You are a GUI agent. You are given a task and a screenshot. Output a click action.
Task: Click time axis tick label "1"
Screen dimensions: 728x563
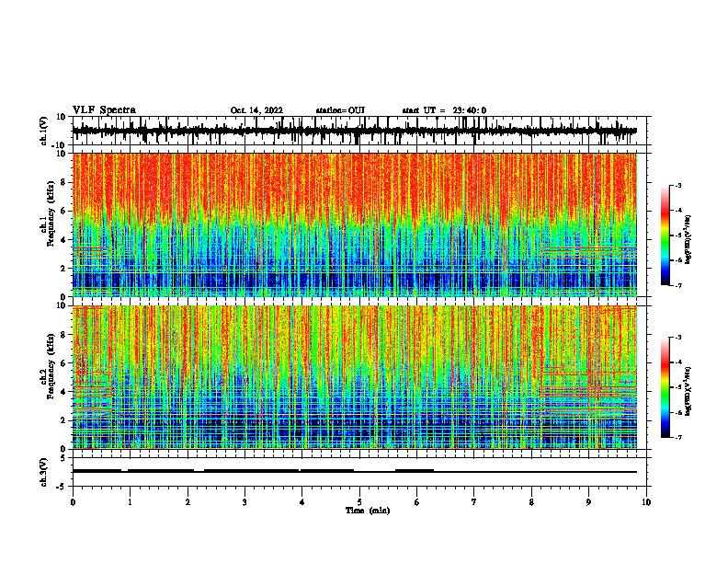(x=130, y=502)
